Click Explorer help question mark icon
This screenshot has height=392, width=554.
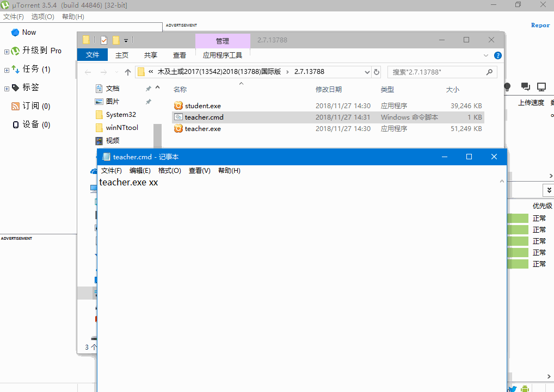498,55
